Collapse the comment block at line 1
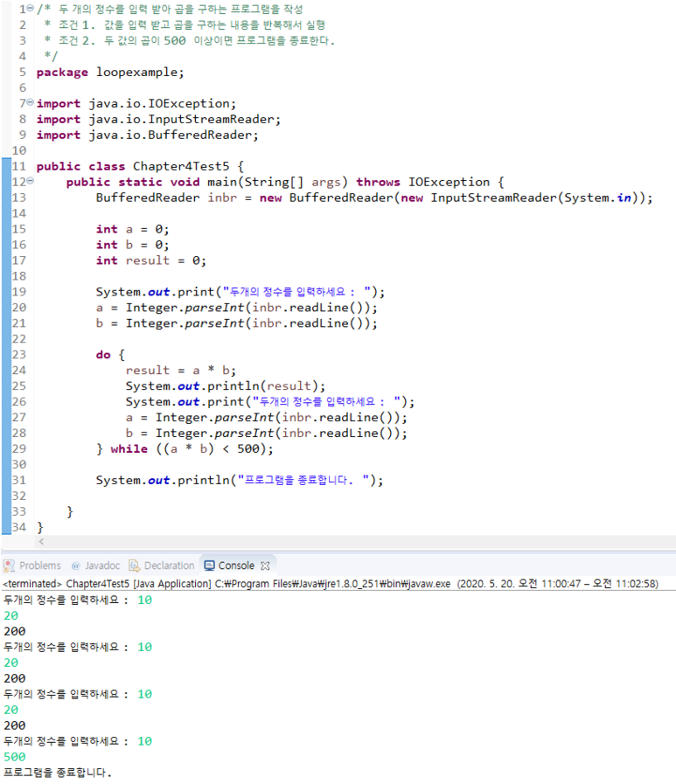676x784 pixels. click(31, 9)
